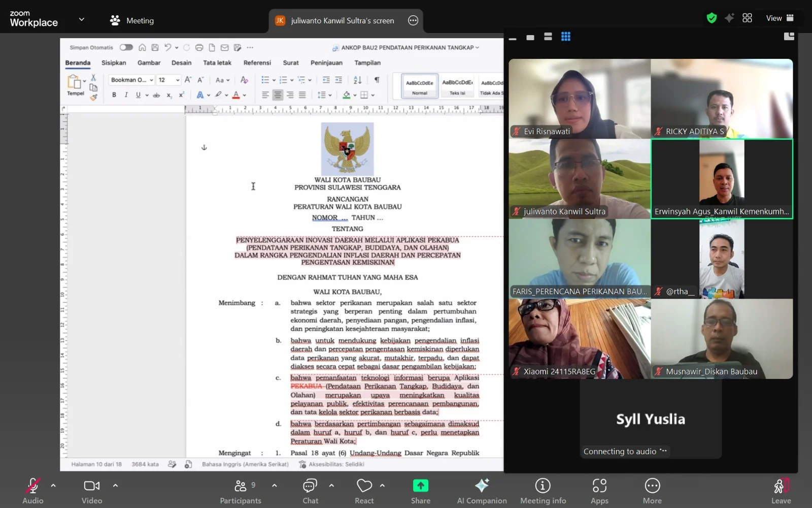Open the Zoom Workplace dropdown chevron

click(x=82, y=19)
